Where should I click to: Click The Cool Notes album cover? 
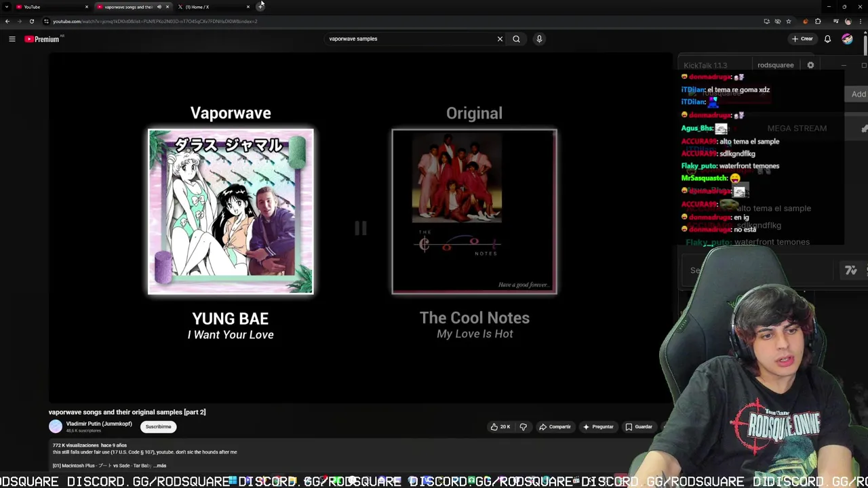(474, 211)
